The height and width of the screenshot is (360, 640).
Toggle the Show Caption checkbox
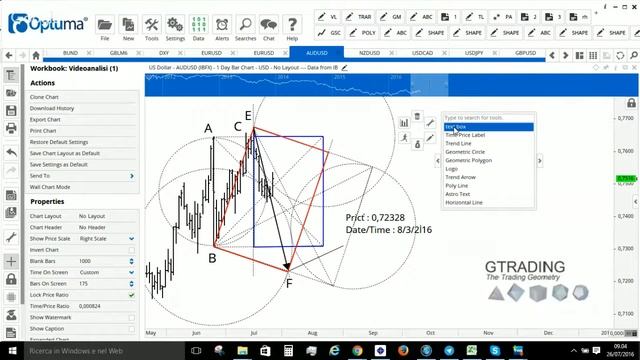[x=131, y=329]
